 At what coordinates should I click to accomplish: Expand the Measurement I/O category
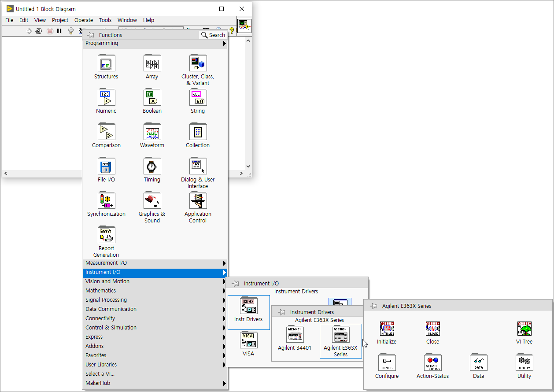pyautogui.click(x=155, y=263)
